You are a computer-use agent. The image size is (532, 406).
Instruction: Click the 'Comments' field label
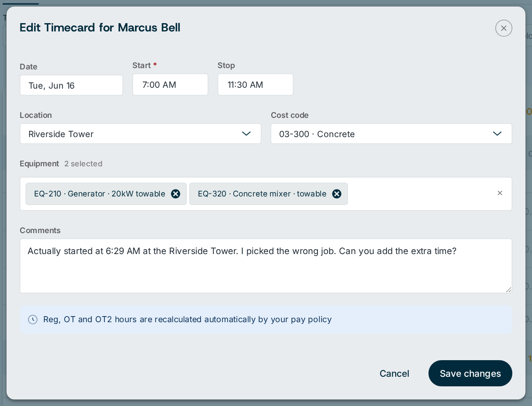40,231
